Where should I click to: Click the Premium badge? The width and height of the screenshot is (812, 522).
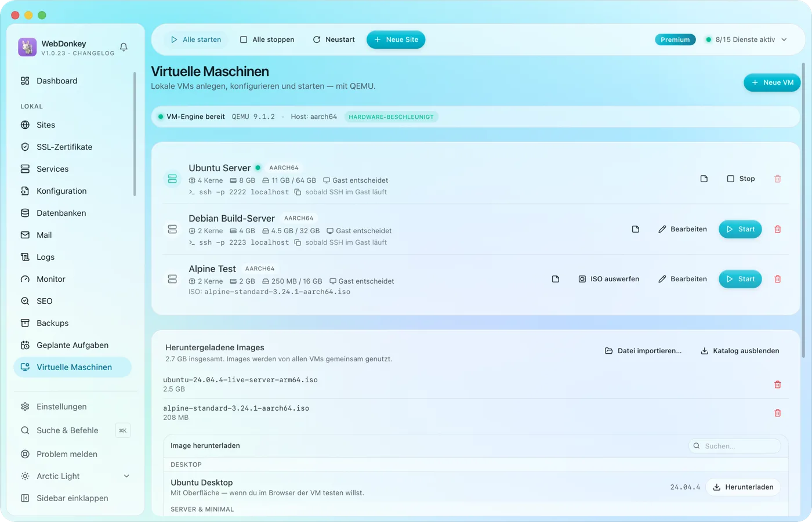pyautogui.click(x=675, y=39)
